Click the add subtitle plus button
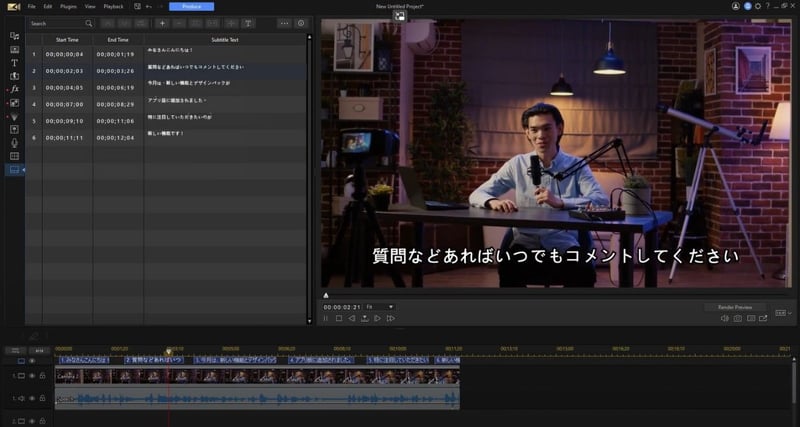 click(162, 23)
